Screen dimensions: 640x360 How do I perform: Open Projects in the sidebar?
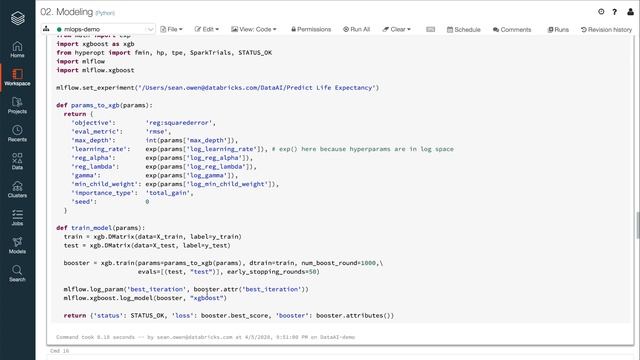17,105
